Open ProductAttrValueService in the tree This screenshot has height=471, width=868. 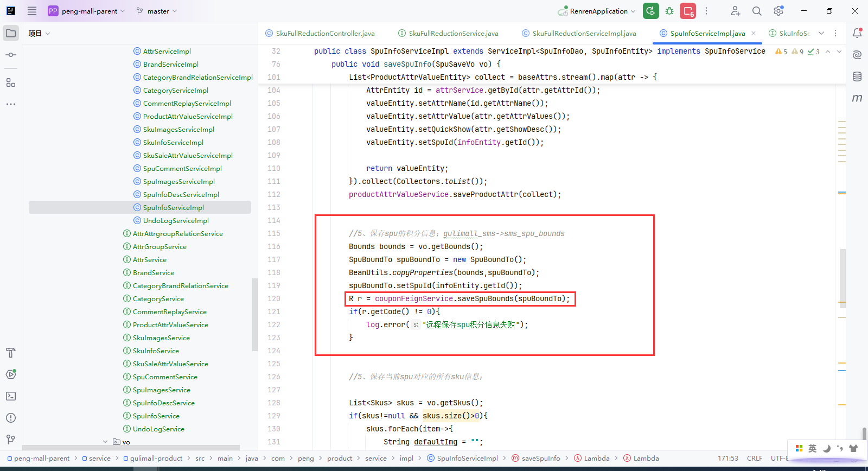[165, 324]
